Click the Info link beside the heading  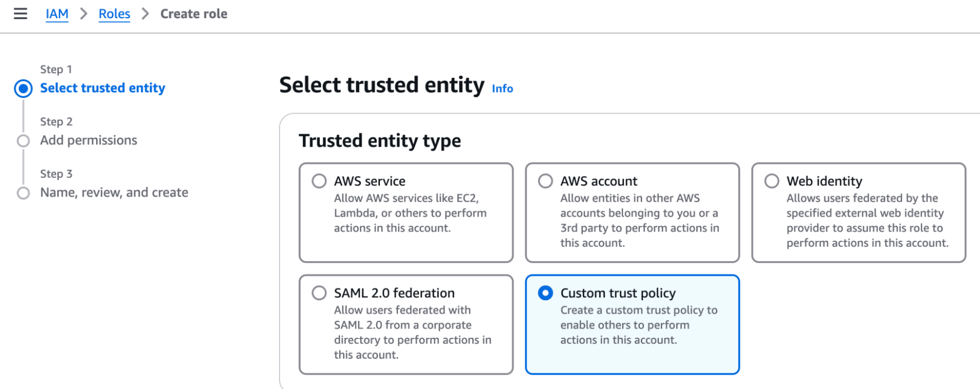(502, 89)
